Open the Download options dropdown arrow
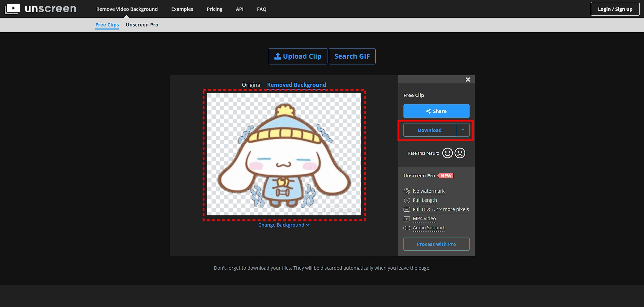This screenshot has height=307, width=644. click(x=463, y=130)
